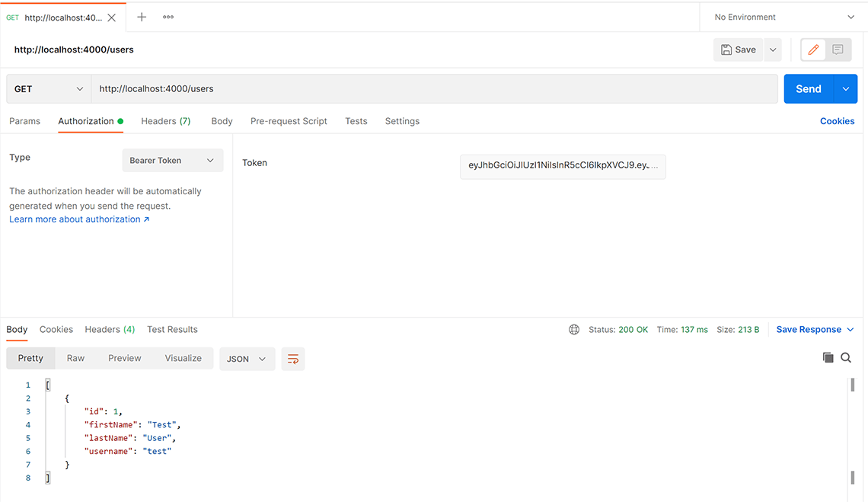This screenshot has height=502, width=868.
Task: Switch response view to Preview
Action: (x=124, y=357)
